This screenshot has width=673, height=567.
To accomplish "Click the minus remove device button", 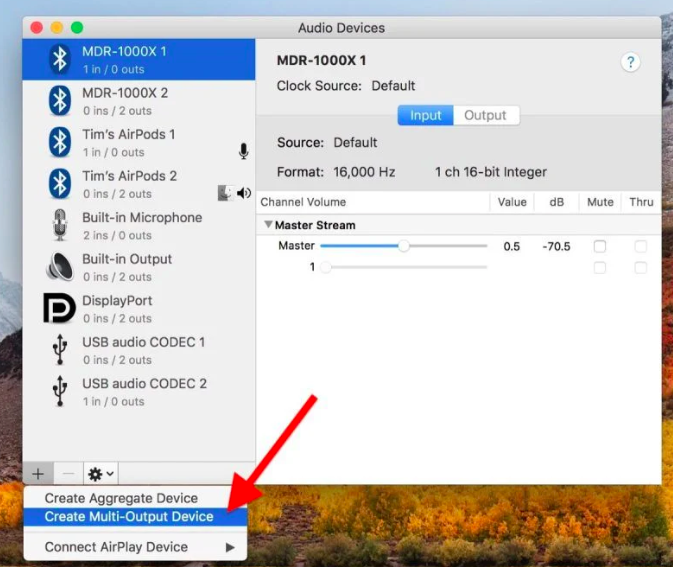I will [68, 474].
